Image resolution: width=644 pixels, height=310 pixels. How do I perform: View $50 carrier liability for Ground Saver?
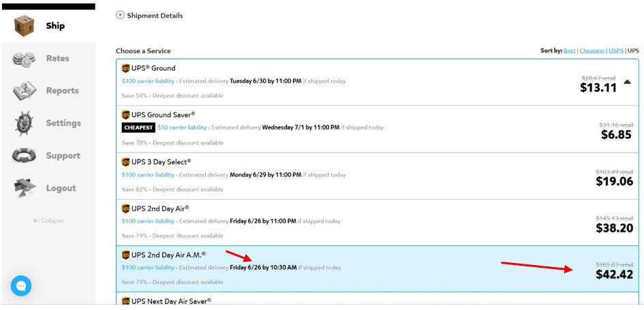click(x=182, y=127)
